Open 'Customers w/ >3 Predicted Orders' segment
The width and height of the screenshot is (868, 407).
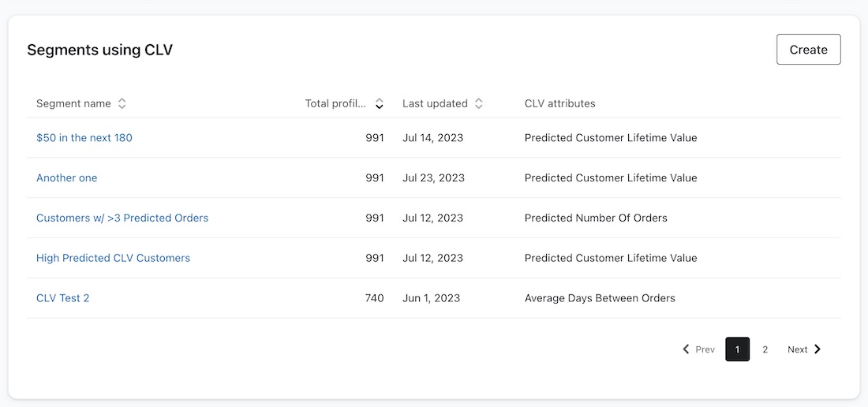[122, 218]
